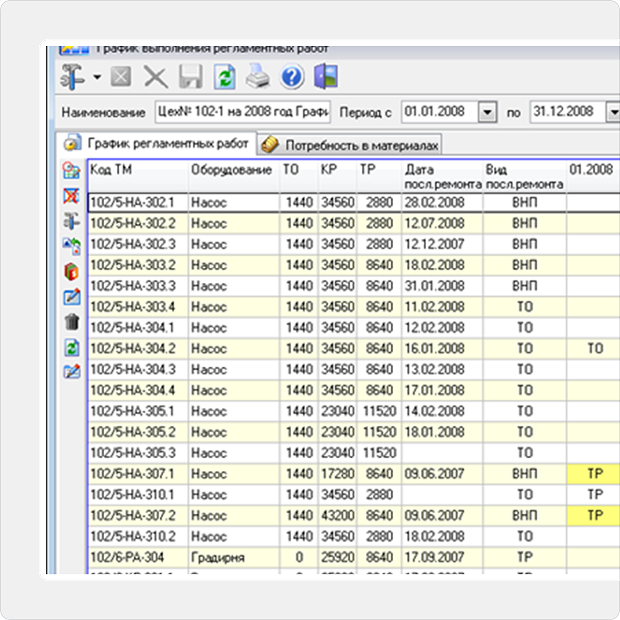Click the sidebar edit note pencil icon

click(72, 297)
